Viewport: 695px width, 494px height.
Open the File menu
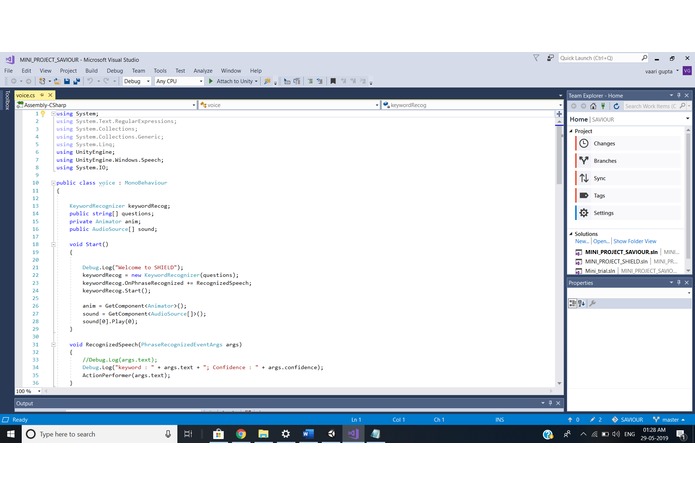[x=8, y=70]
